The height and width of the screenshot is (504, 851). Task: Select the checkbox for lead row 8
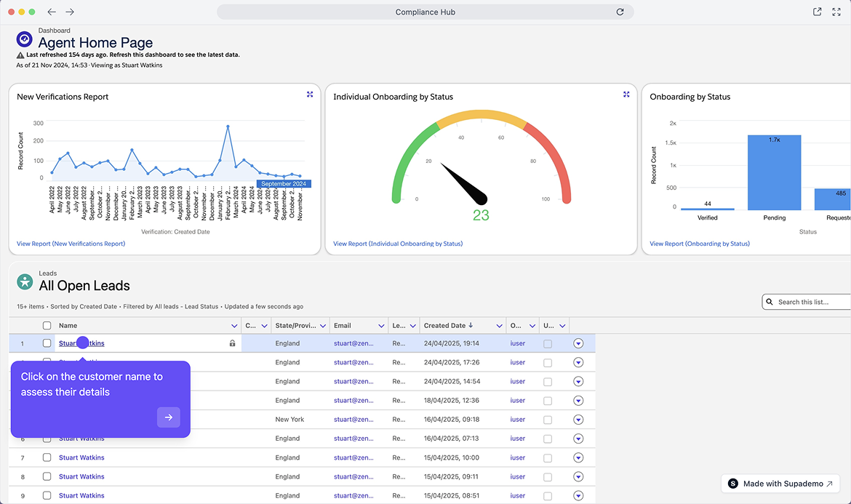(x=47, y=476)
